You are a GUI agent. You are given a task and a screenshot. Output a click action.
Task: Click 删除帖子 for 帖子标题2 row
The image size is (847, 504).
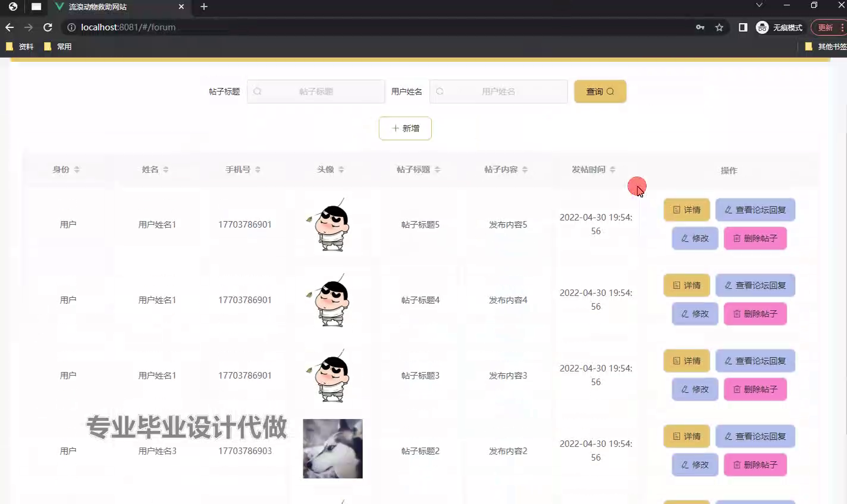click(x=755, y=465)
